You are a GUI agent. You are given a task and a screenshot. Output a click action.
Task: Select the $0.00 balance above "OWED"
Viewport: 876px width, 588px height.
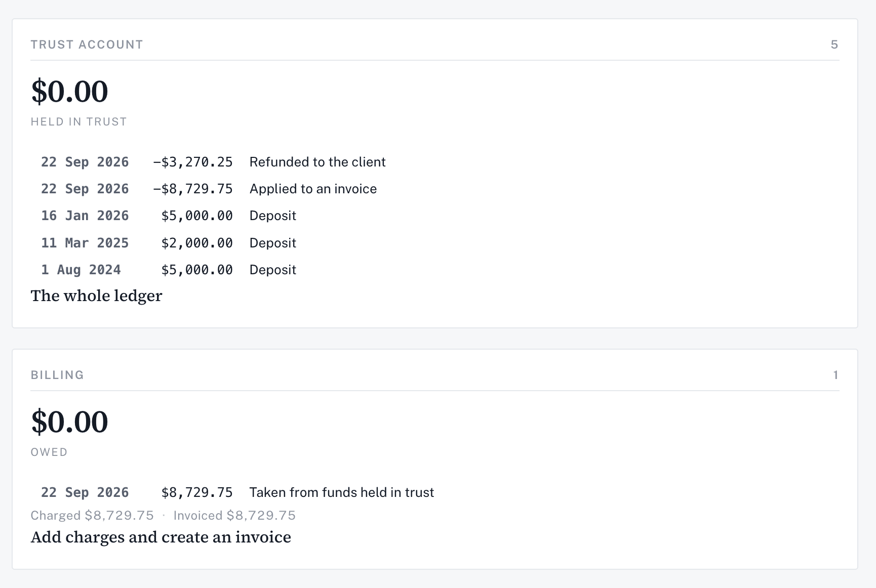69,422
